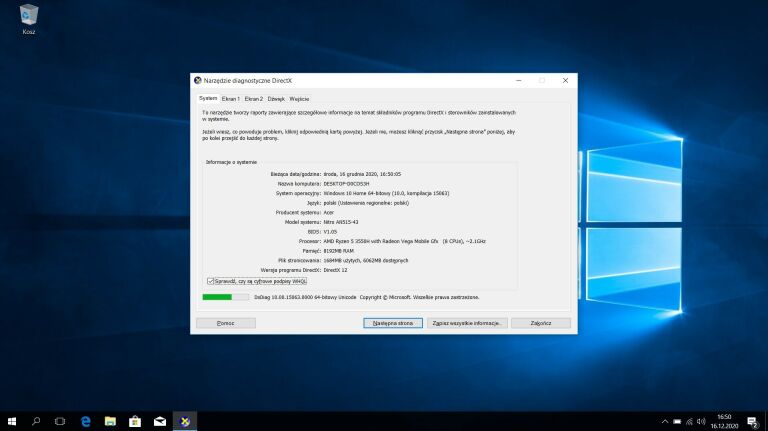The height and width of the screenshot is (431, 768).
Task: Click the Pomoc button
Action: (226, 323)
